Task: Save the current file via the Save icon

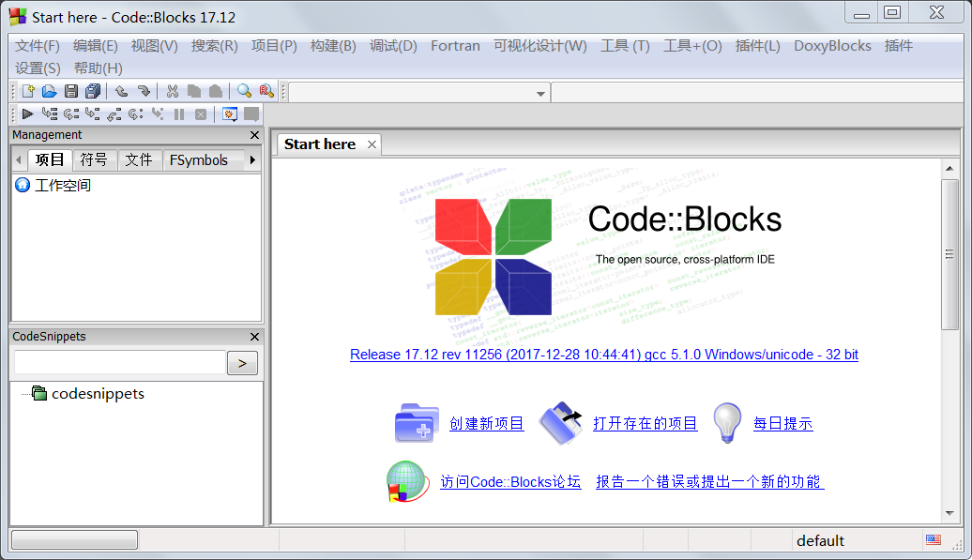Action: pos(70,90)
